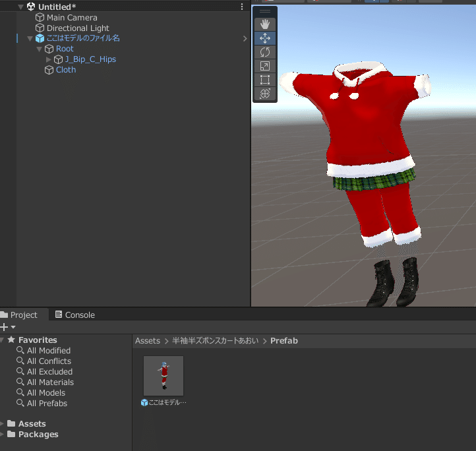
Task: Show All Conflicts favorites search
Action: tap(49, 361)
